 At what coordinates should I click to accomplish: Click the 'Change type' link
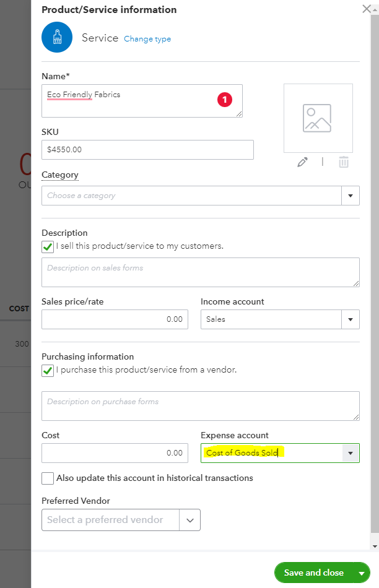[147, 39]
